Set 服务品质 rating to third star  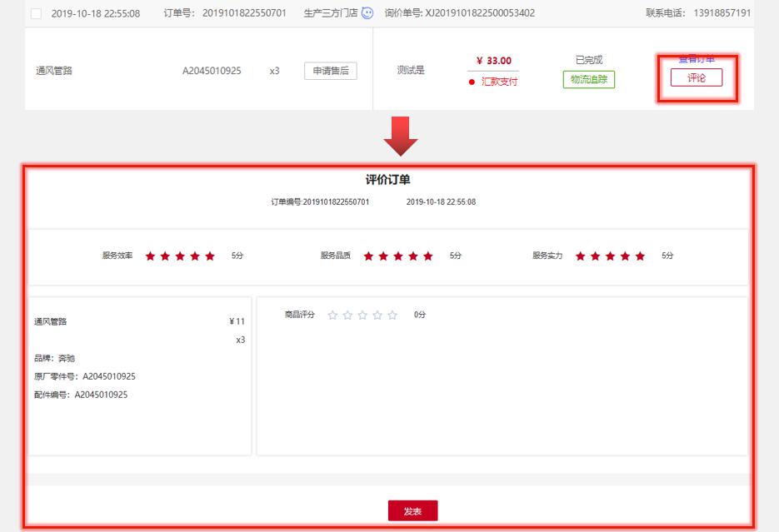[x=398, y=256]
